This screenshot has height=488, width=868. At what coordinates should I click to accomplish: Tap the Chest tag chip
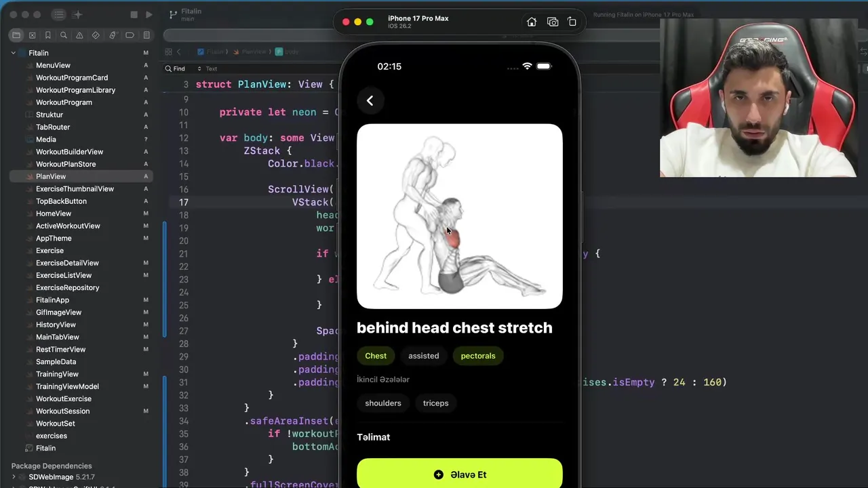tap(376, 356)
